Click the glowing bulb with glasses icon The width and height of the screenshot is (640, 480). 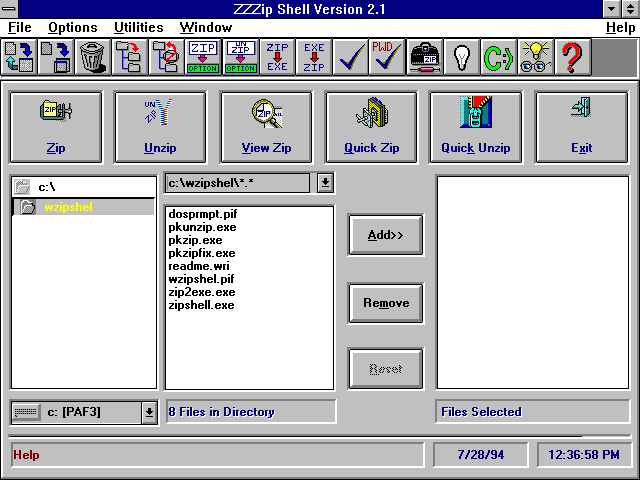[x=535, y=57]
